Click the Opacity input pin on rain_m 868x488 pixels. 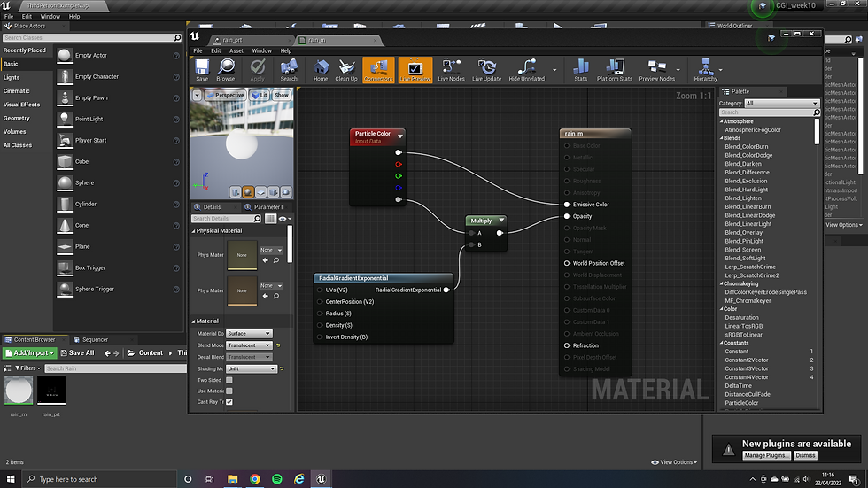[567, 216]
